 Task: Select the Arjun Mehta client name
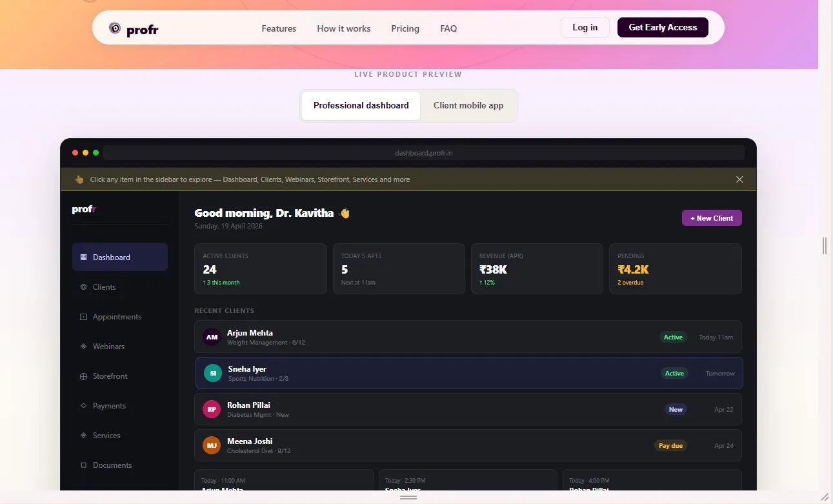pos(250,333)
